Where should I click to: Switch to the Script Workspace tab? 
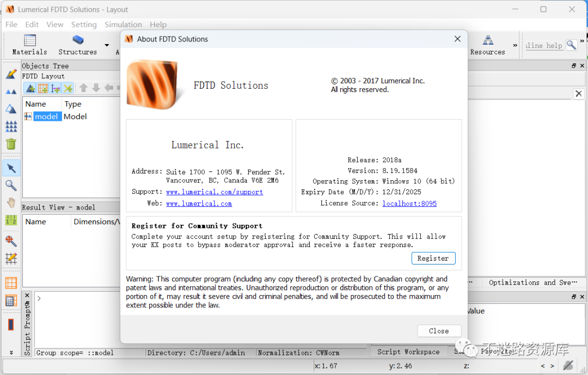[x=408, y=352]
